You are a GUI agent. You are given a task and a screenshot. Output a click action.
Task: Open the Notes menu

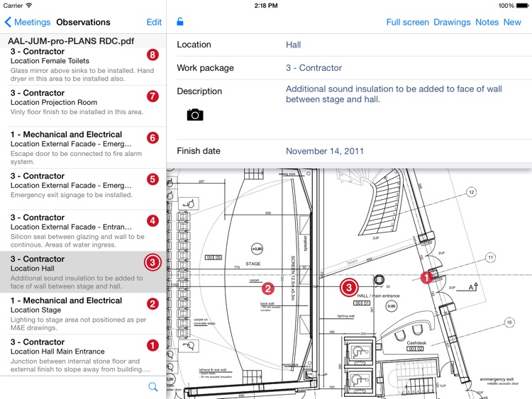(487, 22)
